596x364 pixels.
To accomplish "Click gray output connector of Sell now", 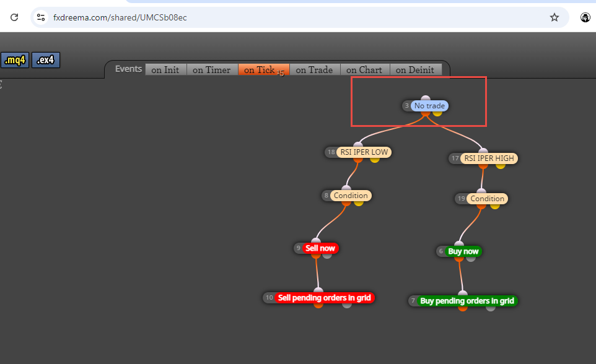I will 327,256.
